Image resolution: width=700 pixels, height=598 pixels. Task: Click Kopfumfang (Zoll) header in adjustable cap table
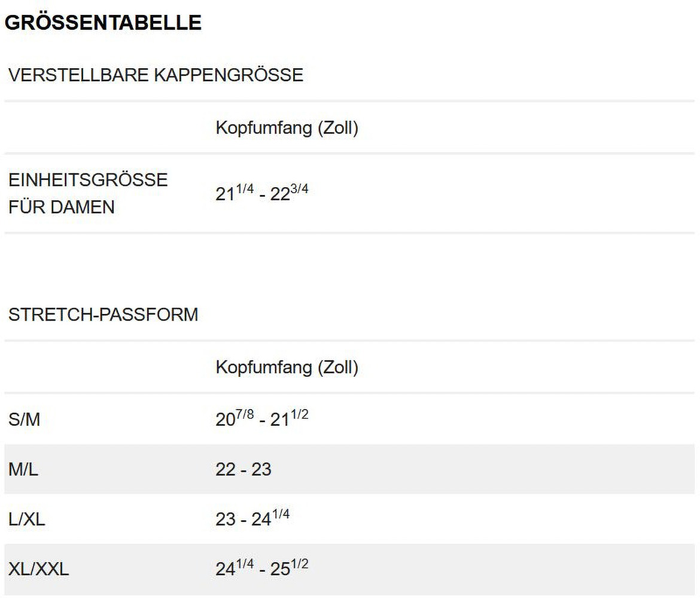pos(287,128)
